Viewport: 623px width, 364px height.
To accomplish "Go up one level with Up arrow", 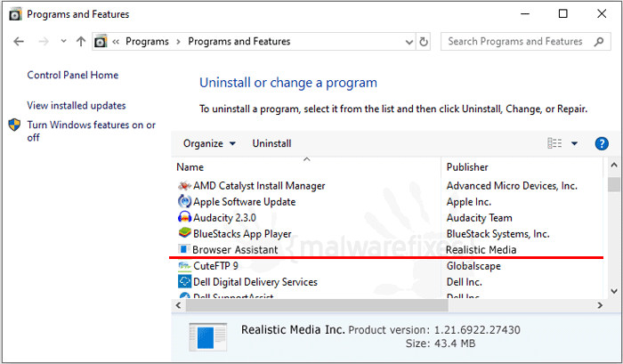I will click(81, 41).
